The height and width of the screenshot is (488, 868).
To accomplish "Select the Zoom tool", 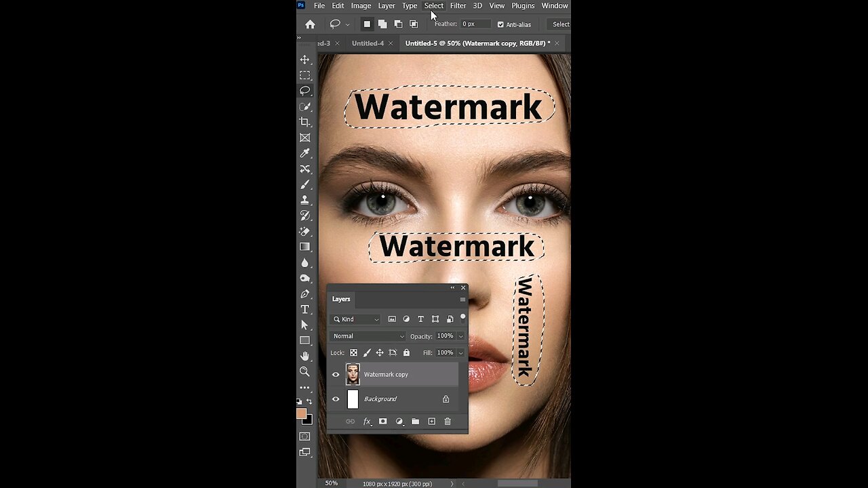I will click(305, 371).
